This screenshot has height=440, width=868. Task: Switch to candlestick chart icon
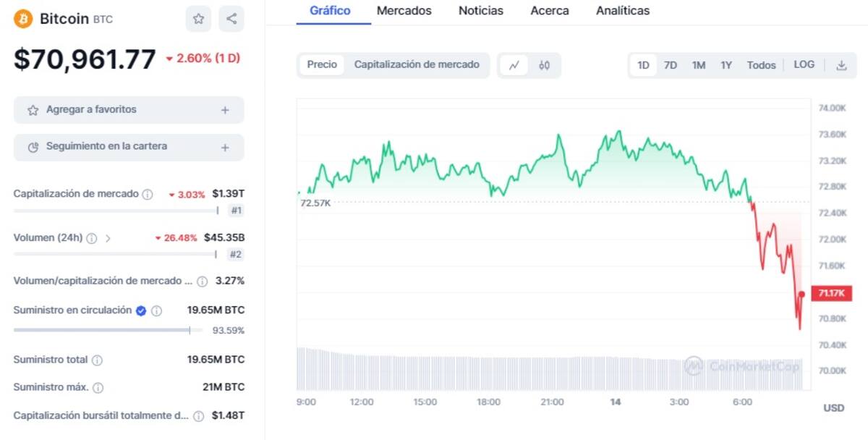545,65
